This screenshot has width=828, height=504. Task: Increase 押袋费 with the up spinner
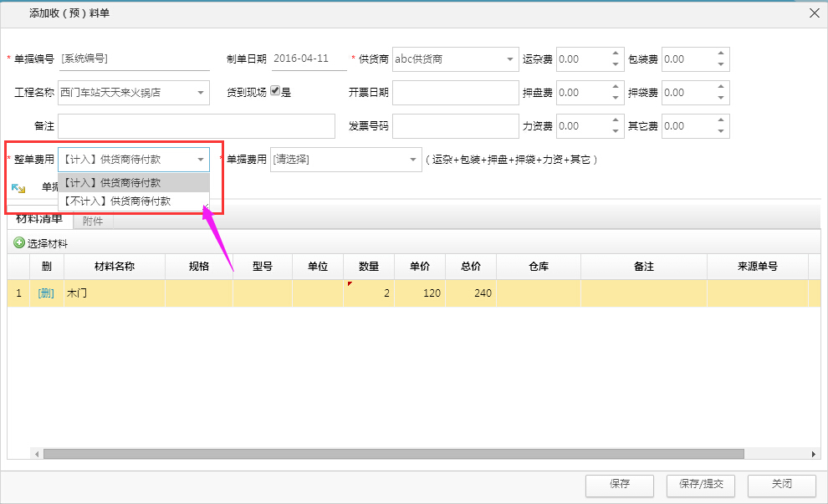721,87
